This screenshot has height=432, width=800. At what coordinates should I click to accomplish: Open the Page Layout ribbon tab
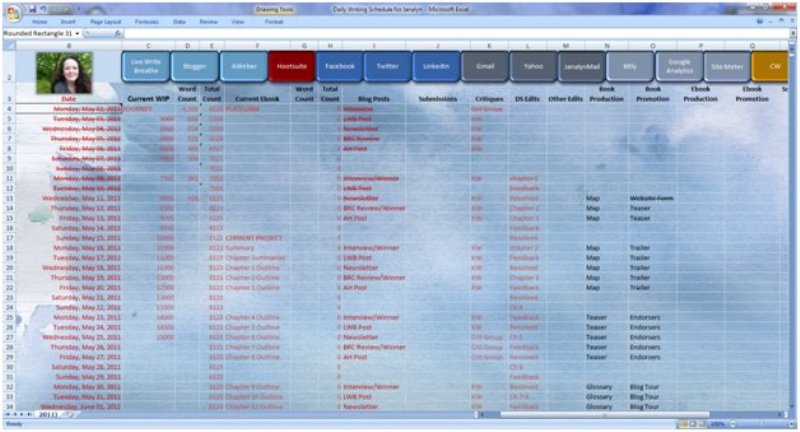(x=106, y=22)
